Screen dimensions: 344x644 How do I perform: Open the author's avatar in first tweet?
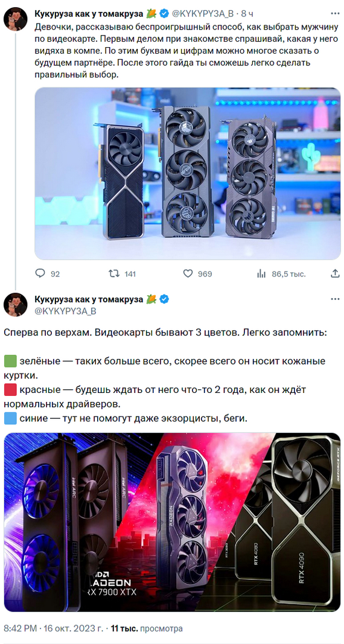click(15, 19)
